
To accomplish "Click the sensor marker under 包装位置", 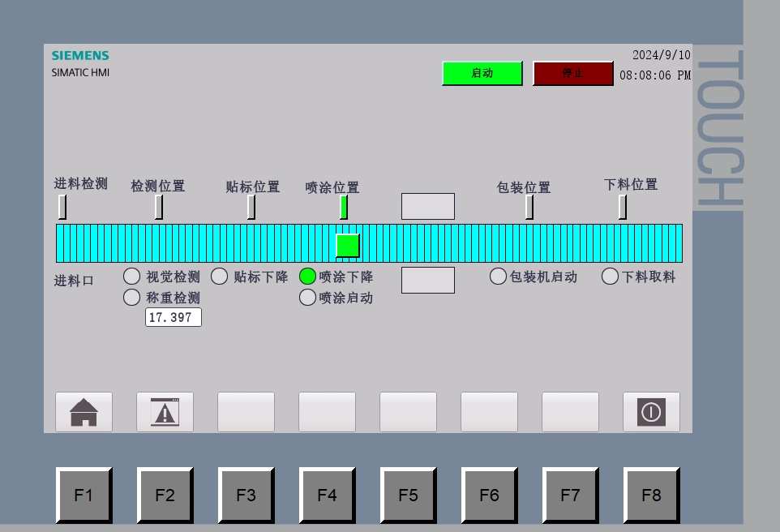I will [529, 207].
